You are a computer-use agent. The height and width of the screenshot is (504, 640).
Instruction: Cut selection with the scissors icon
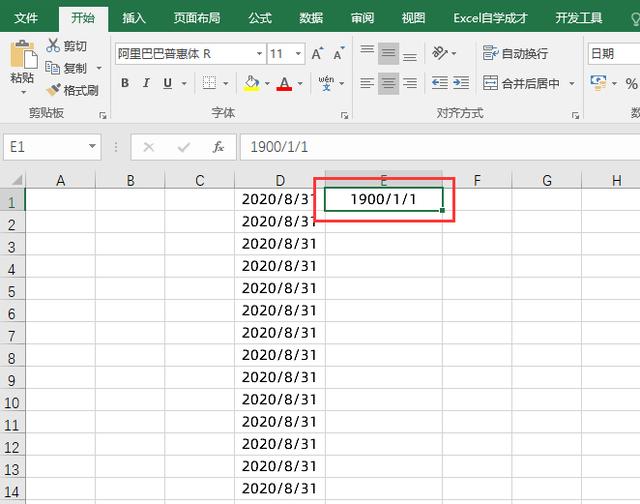tap(53, 45)
